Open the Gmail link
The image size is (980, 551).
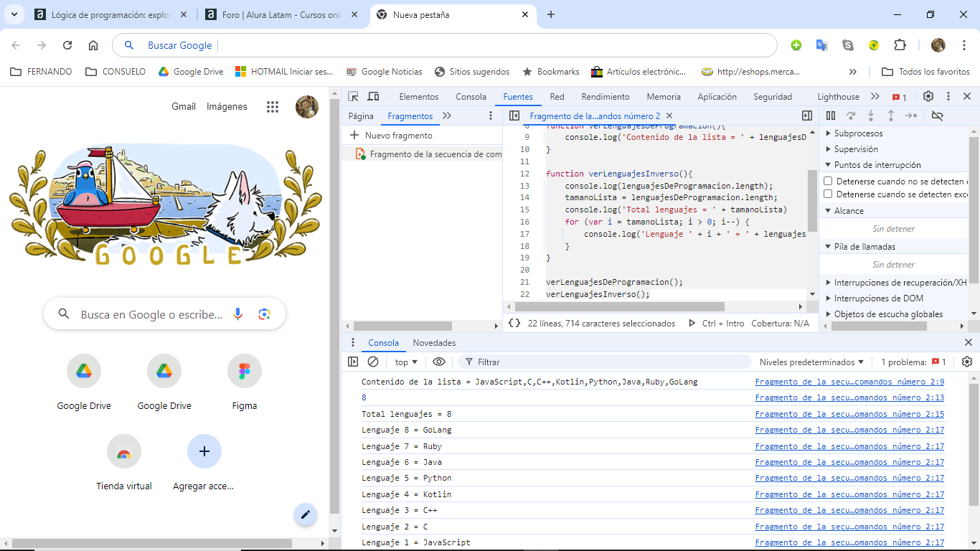(x=184, y=106)
